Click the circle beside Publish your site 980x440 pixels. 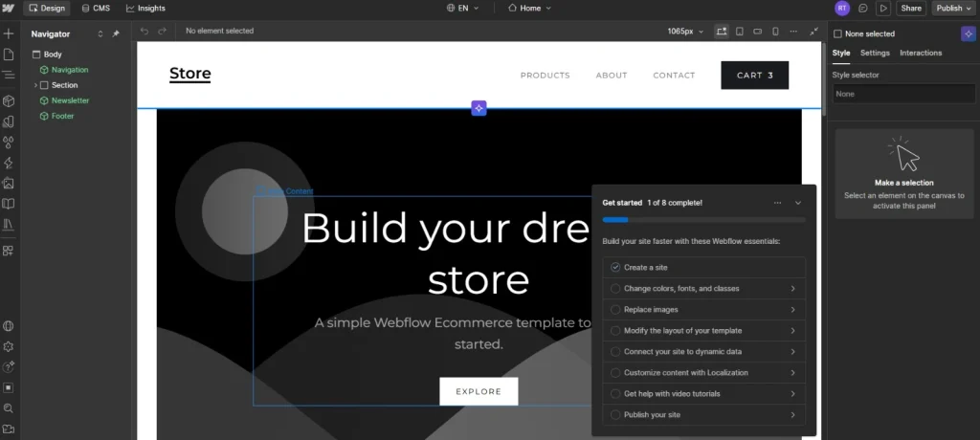(615, 415)
